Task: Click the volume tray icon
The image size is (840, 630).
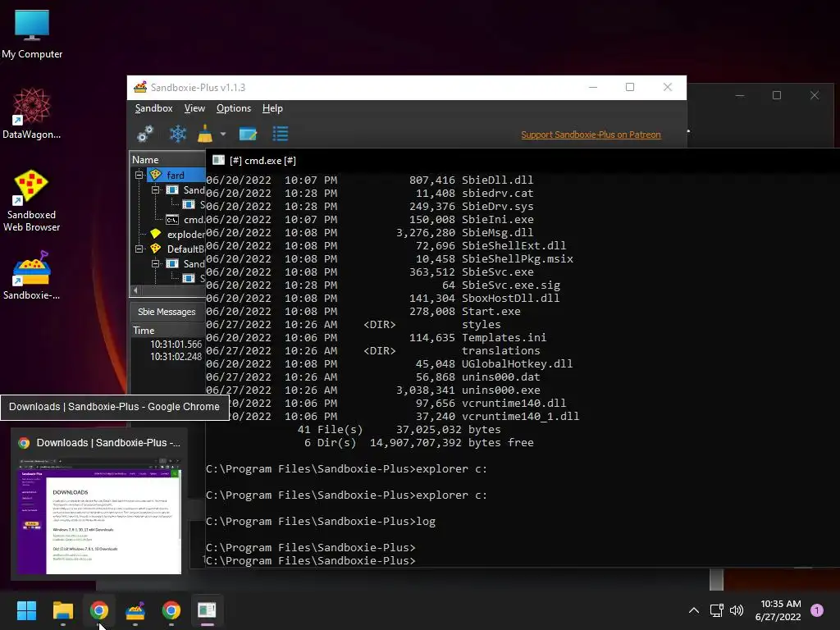Action: [737, 610]
